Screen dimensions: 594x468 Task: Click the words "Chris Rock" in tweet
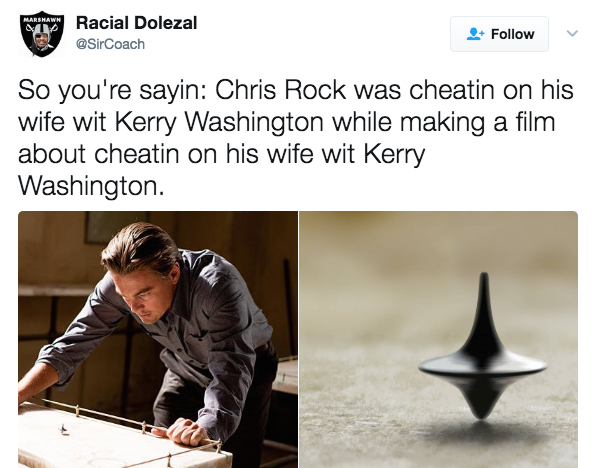(281, 91)
